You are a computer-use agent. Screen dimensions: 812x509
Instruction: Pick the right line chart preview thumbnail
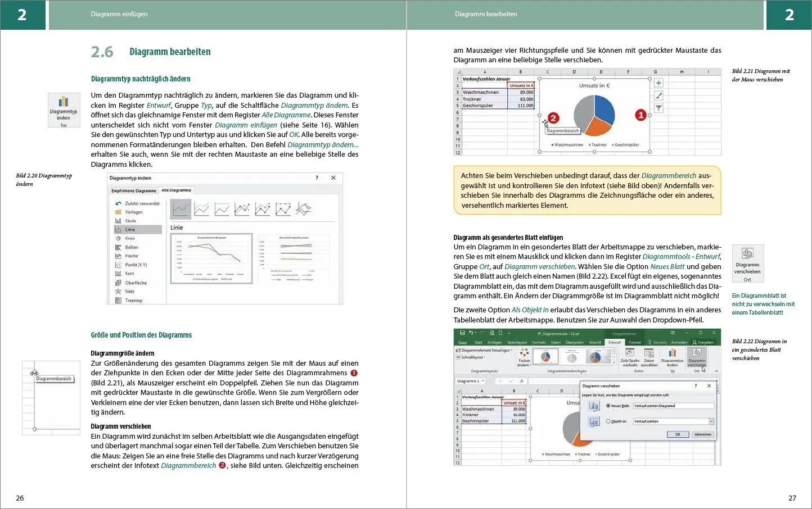294,258
